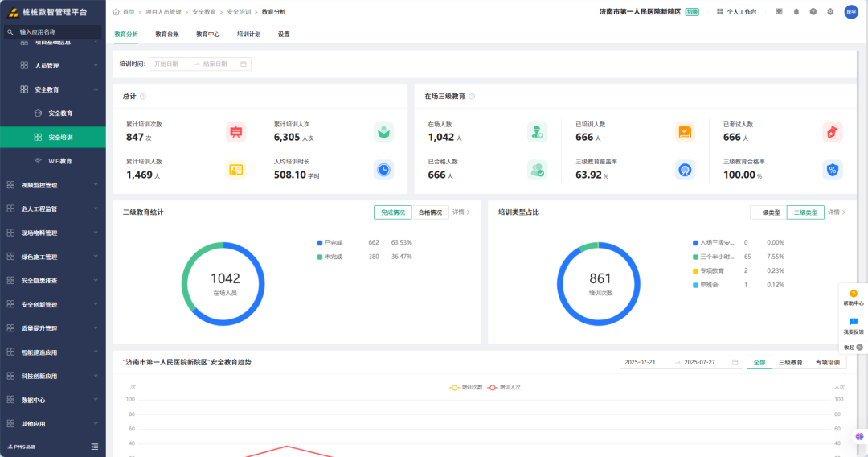Expand 安全隐患排查 sidebar menu
The height and width of the screenshot is (457, 868).
(x=53, y=280)
